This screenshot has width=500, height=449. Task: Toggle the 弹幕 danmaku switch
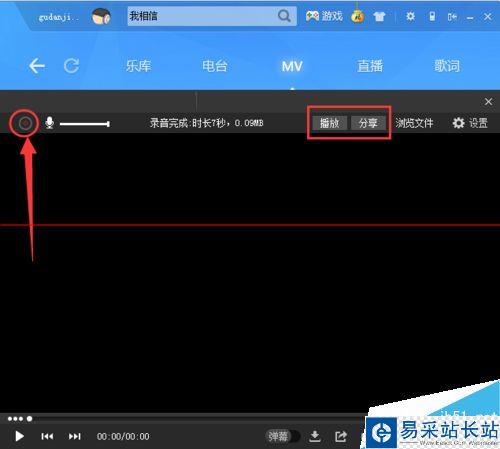[x=283, y=436]
